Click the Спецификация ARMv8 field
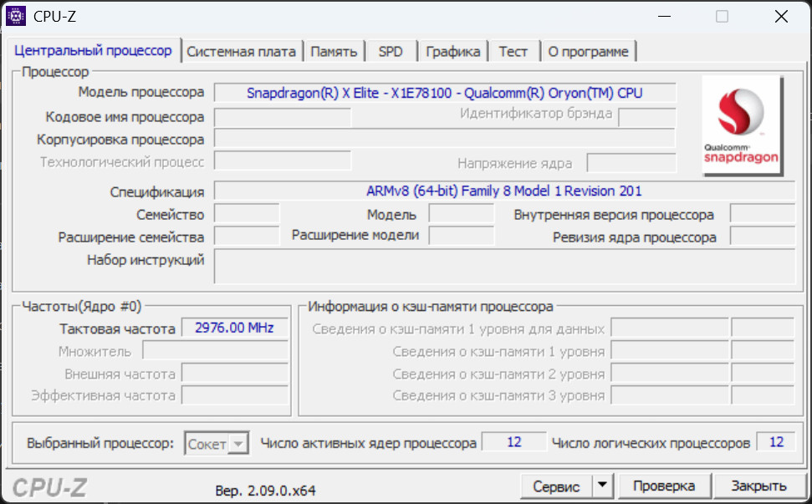 [504, 191]
